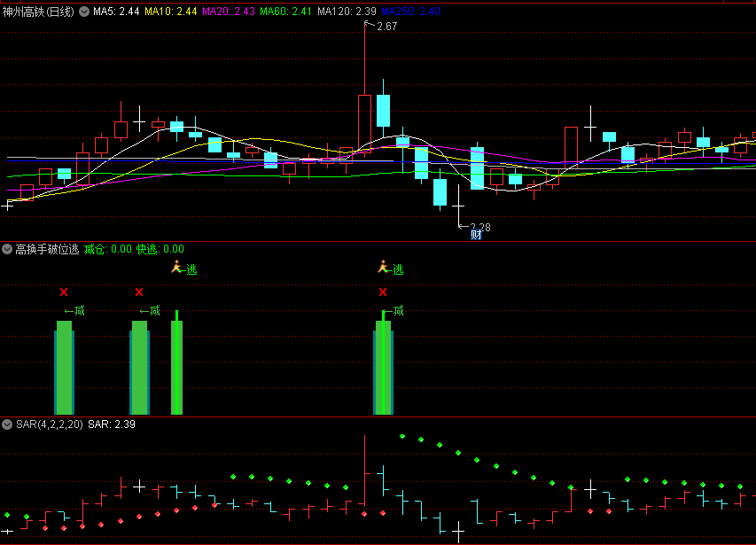Select the MA120: 2.39 label
The height and width of the screenshot is (545, 756).
coord(347,12)
